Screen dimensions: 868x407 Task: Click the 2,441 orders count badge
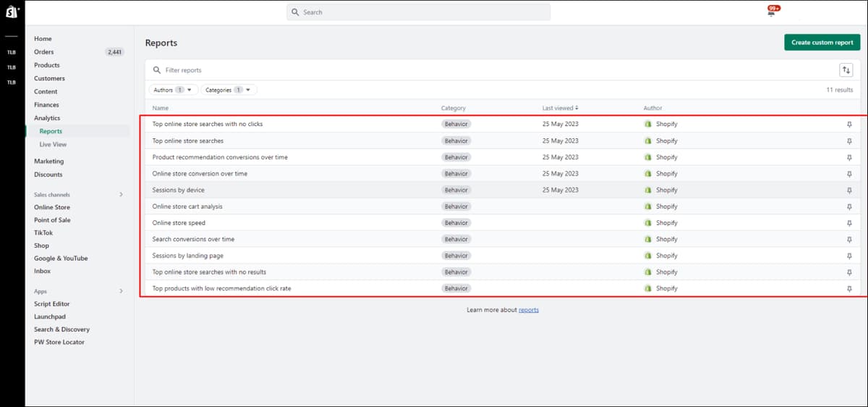(114, 52)
